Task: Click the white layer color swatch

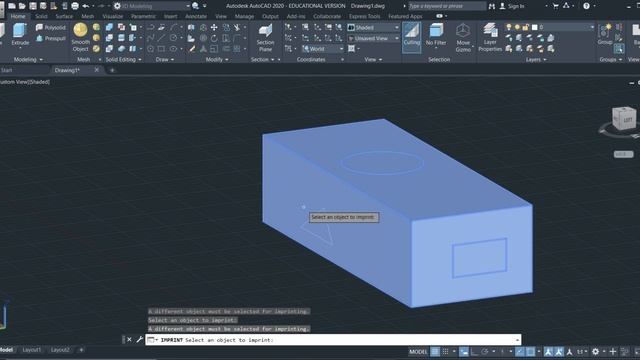Action: (534, 27)
